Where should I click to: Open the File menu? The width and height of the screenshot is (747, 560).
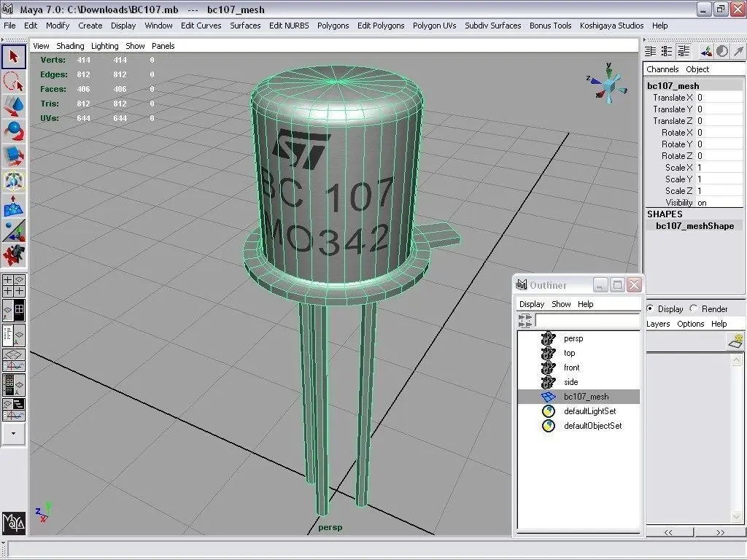[9, 26]
